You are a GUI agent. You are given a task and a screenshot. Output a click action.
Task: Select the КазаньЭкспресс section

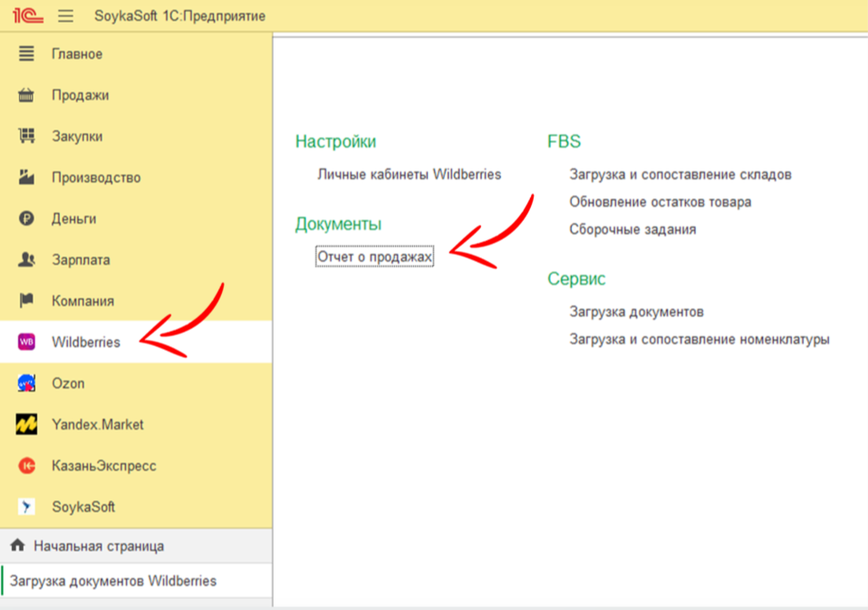click(103, 466)
